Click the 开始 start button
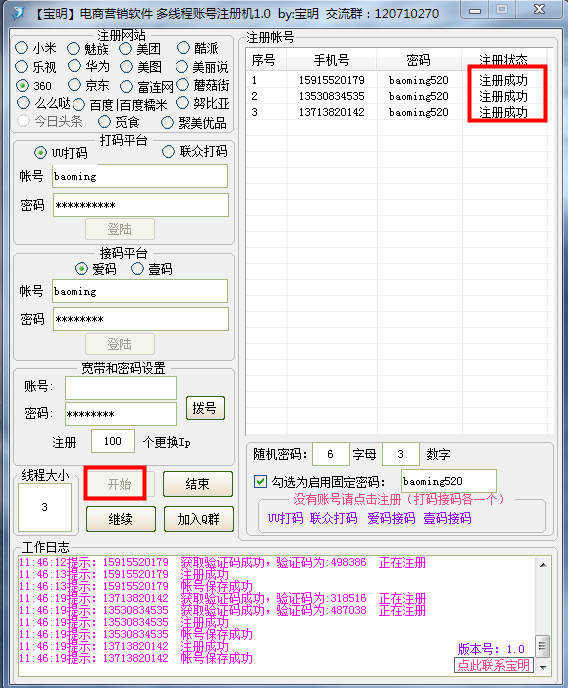568x688 pixels. pos(120,484)
